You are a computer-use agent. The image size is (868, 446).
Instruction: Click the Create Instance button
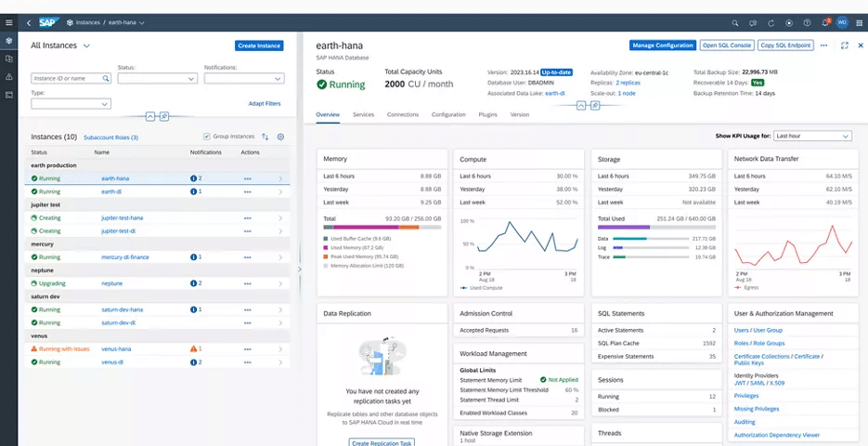(259, 46)
